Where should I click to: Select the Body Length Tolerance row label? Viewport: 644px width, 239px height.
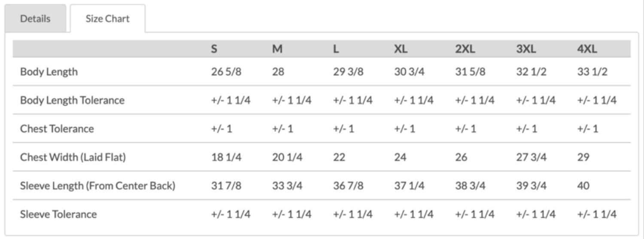click(x=72, y=100)
